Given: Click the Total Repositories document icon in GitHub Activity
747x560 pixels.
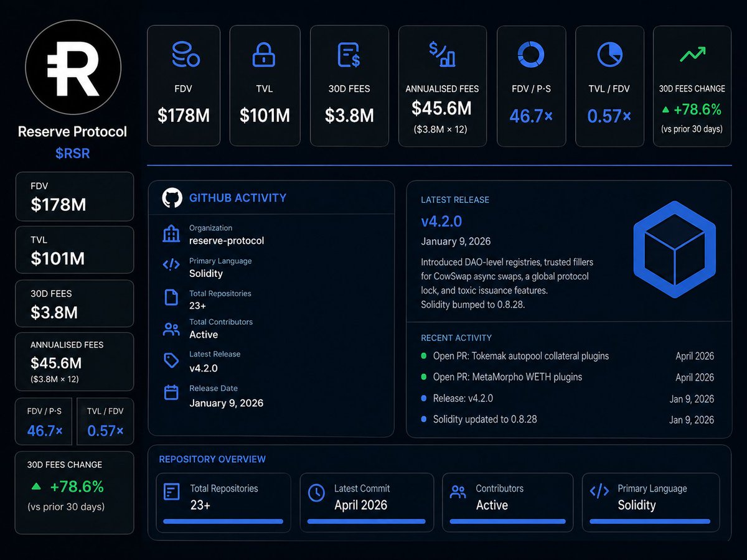Looking at the screenshot, I should tap(171, 297).
